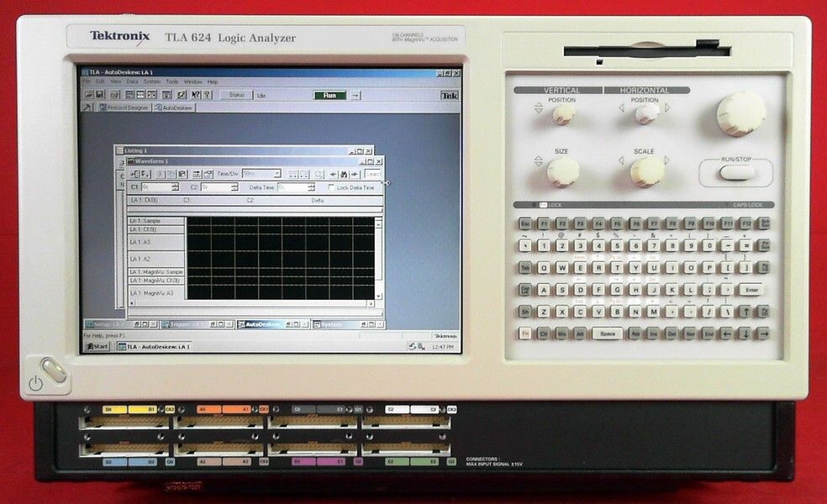Click the go arrow next to Run
Viewport: 827px width, 504px height.
coord(355,95)
